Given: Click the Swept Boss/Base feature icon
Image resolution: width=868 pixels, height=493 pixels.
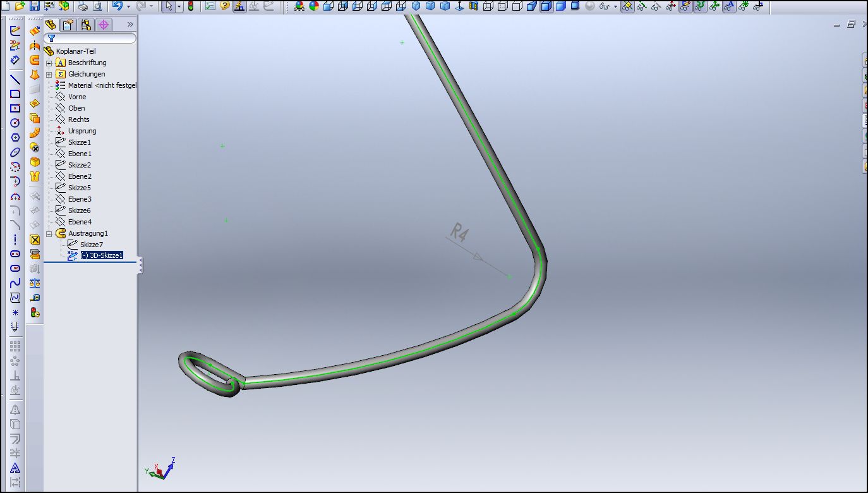Looking at the screenshot, I should [x=35, y=60].
